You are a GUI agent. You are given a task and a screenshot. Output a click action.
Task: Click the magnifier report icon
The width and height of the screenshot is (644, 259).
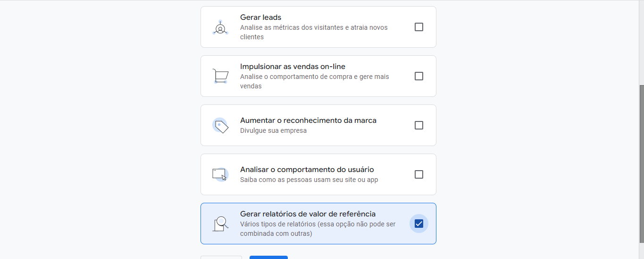pyautogui.click(x=220, y=224)
